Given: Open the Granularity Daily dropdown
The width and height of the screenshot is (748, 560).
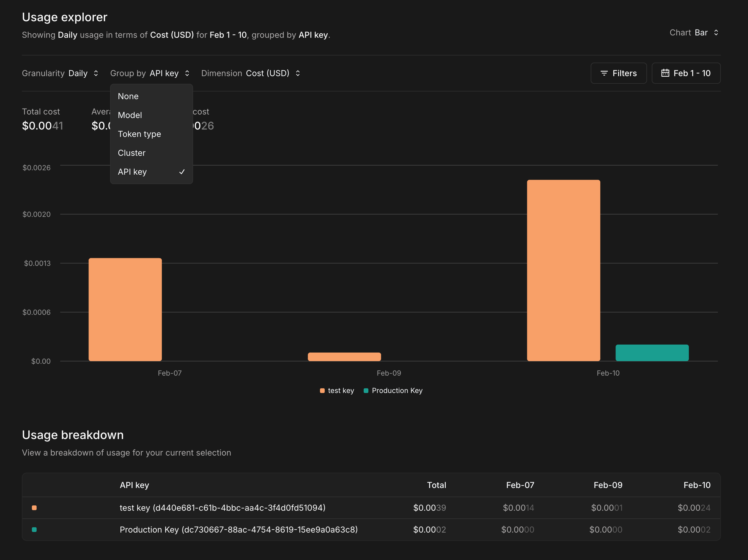Looking at the screenshot, I should pyautogui.click(x=78, y=73).
